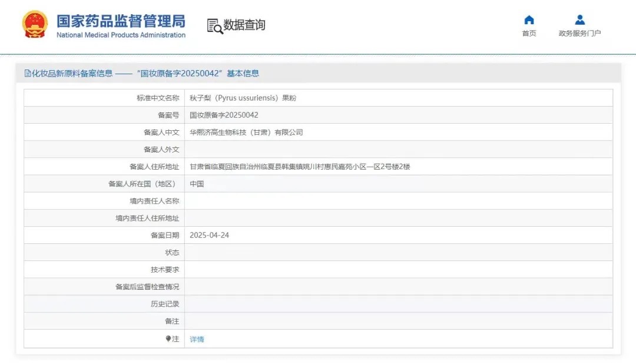Click the 备案人所在国（地区） label
The height and width of the screenshot is (364, 636).
[144, 184]
